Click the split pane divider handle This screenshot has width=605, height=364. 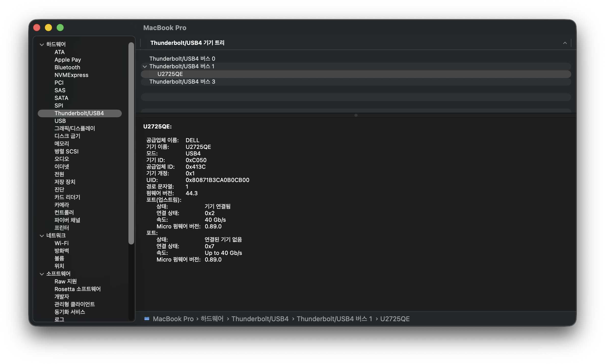tap(356, 115)
